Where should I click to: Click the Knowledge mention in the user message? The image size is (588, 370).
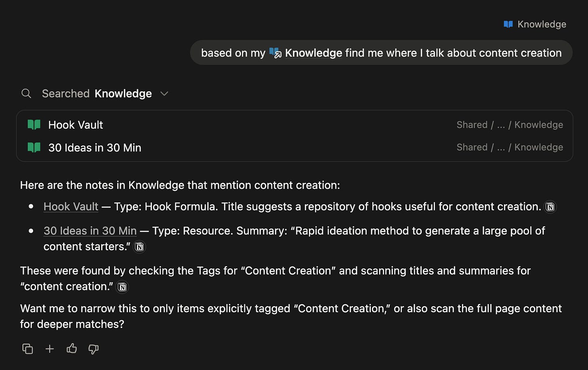click(x=313, y=53)
